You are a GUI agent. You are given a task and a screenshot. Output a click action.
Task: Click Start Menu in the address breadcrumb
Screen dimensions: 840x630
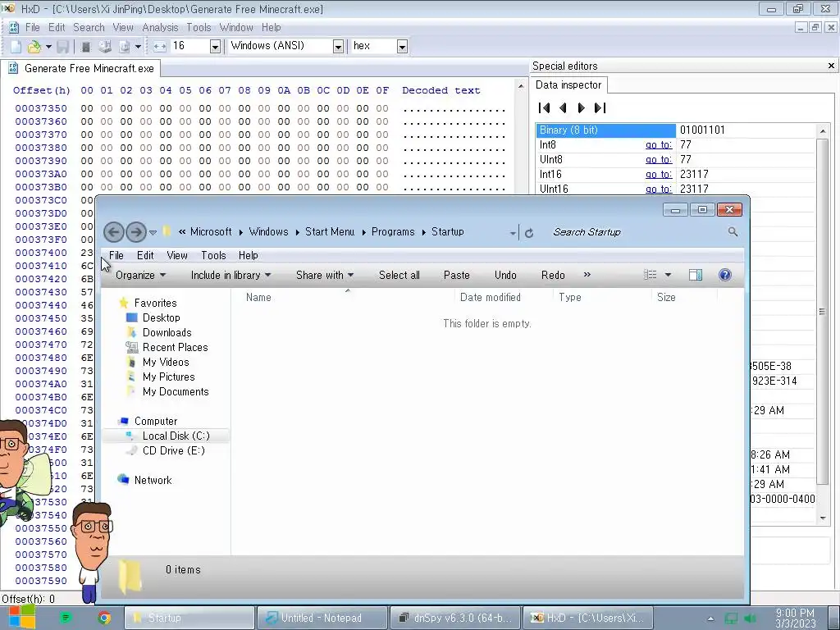click(x=330, y=232)
